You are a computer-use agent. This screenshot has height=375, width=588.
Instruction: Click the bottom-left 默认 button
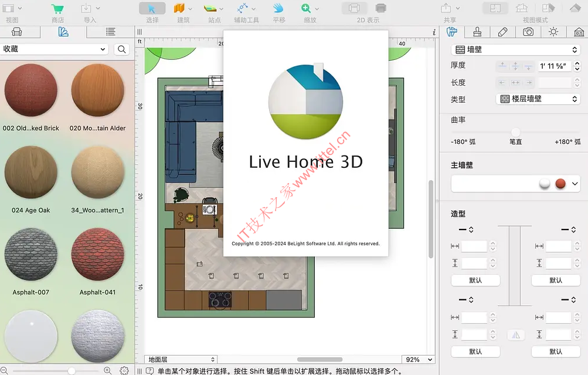click(475, 352)
